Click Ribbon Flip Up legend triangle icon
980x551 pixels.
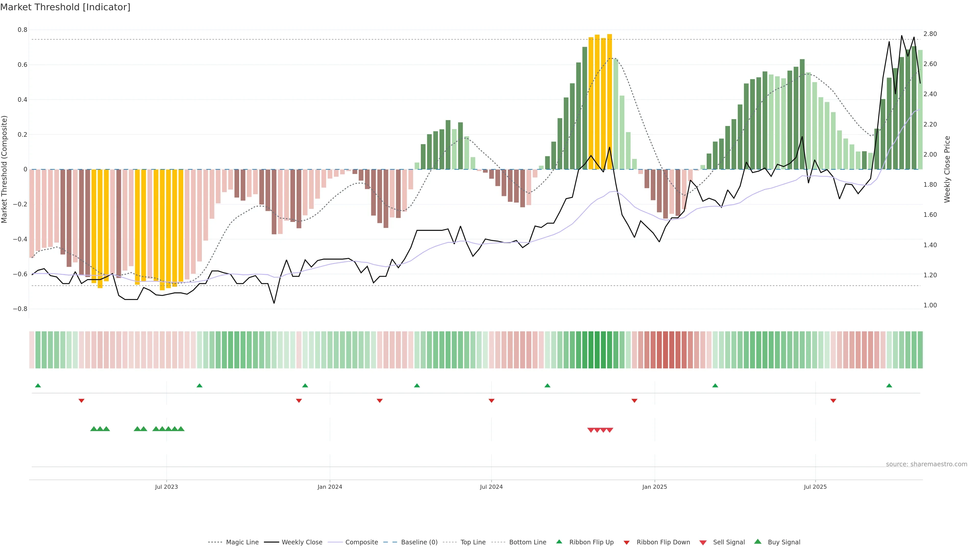click(x=559, y=542)
